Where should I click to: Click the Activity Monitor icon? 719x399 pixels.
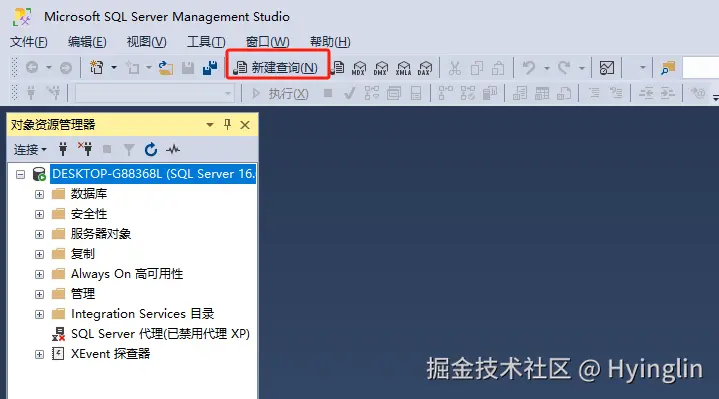pyautogui.click(x=607, y=68)
